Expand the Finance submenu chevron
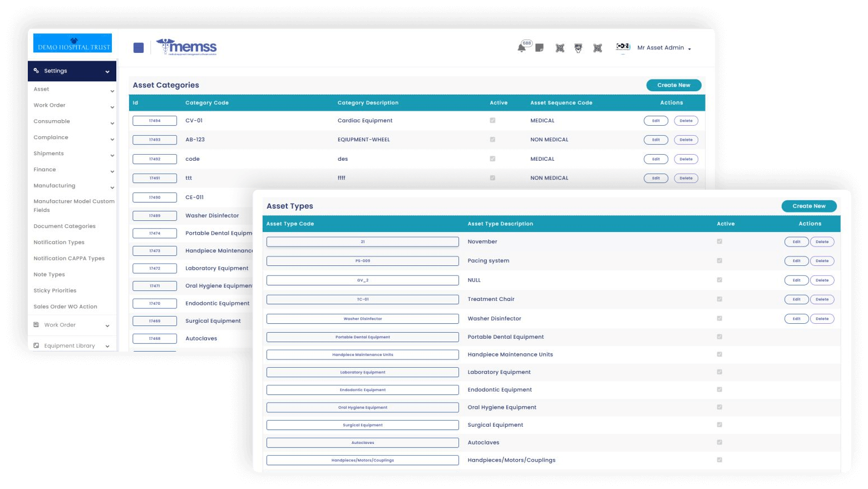 (112, 171)
